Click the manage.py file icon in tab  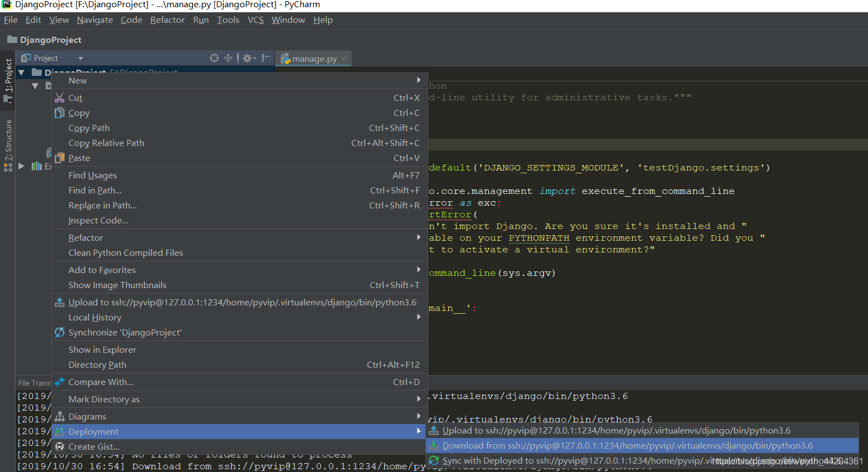coord(286,59)
